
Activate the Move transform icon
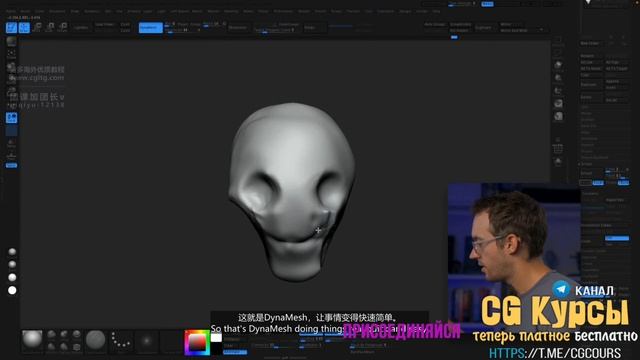(37, 28)
